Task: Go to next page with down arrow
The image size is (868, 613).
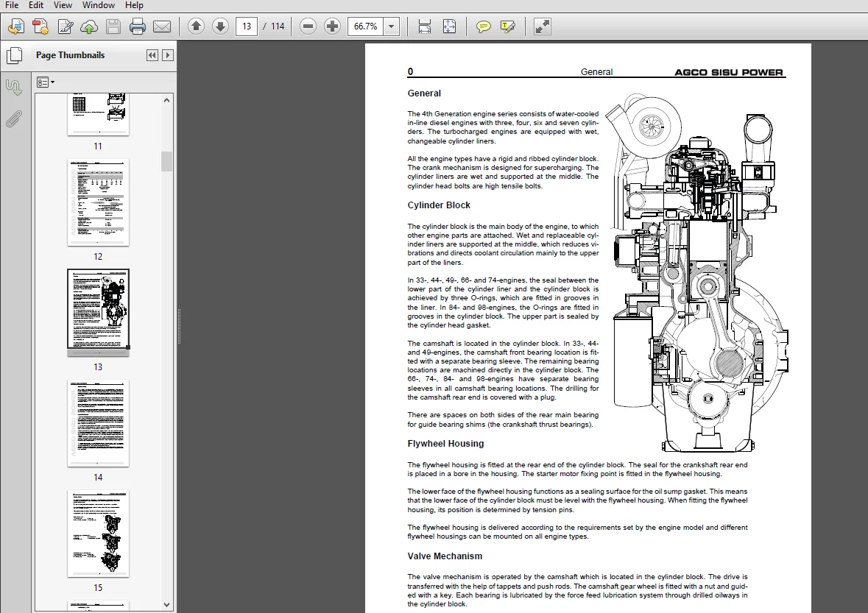Action: pyautogui.click(x=220, y=26)
